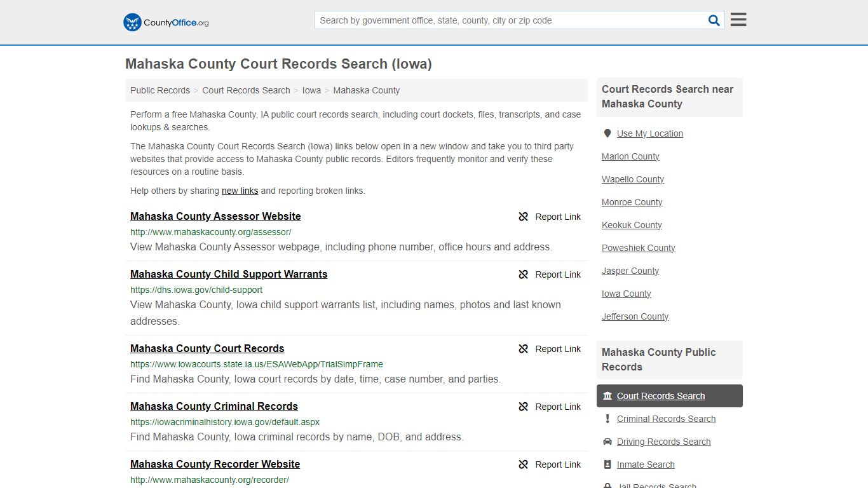Open Mahaska County Court Records title

pos(207,348)
